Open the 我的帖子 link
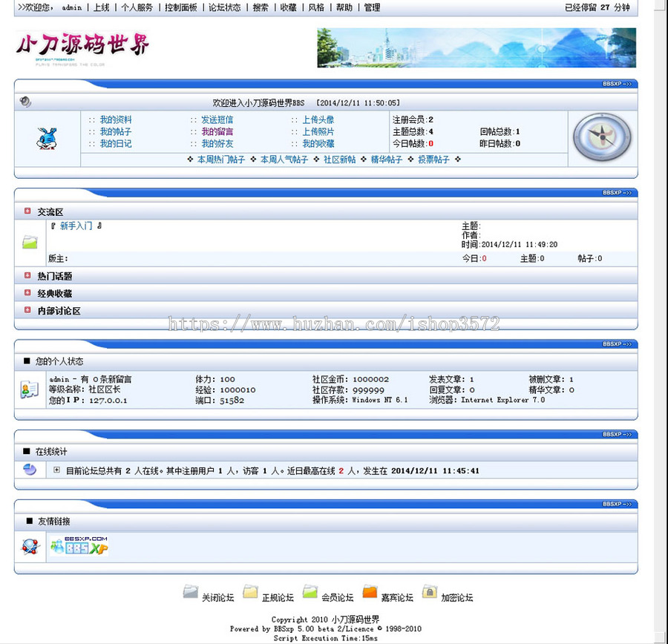Viewport: 668px width, 644px height. (x=116, y=131)
